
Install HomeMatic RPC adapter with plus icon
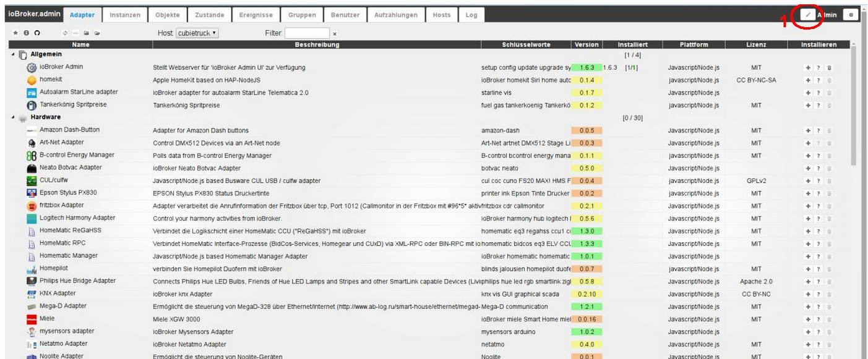[x=808, y=243]
